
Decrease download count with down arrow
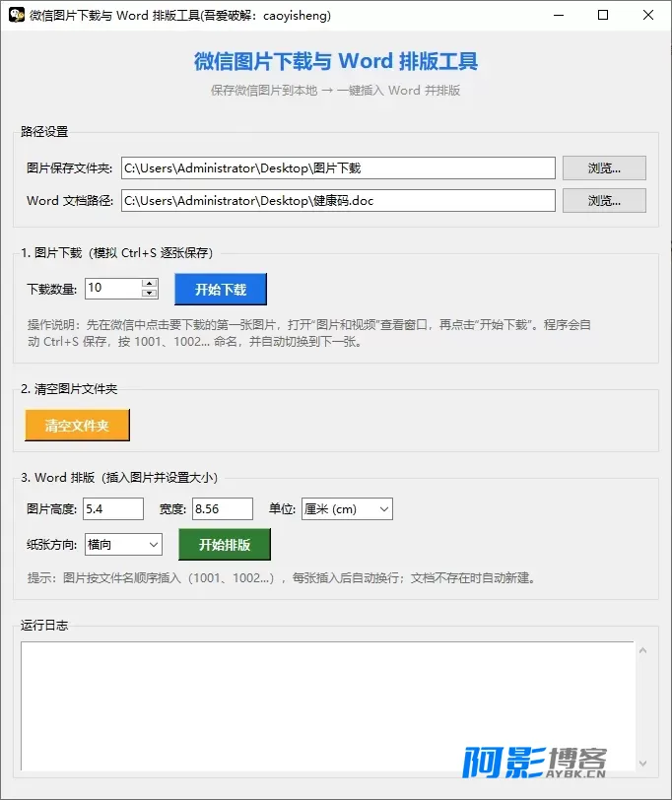150,294
